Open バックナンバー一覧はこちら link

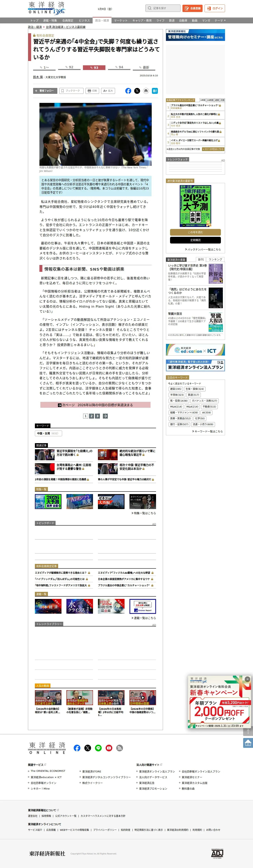point(203,249)
